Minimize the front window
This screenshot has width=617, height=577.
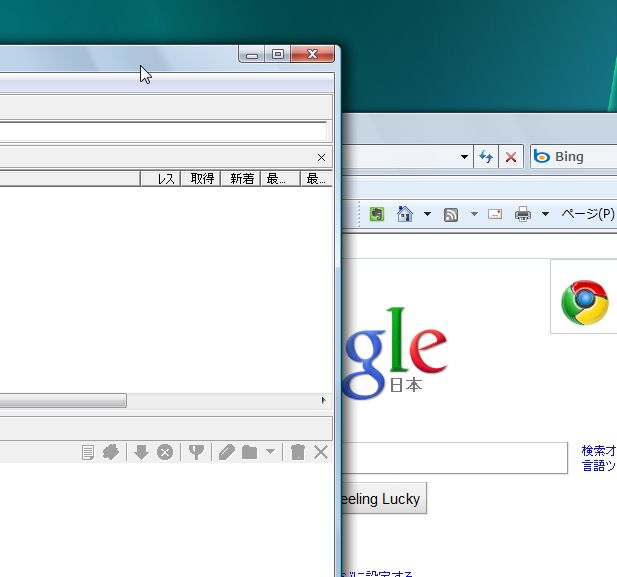tap(252, 54)
